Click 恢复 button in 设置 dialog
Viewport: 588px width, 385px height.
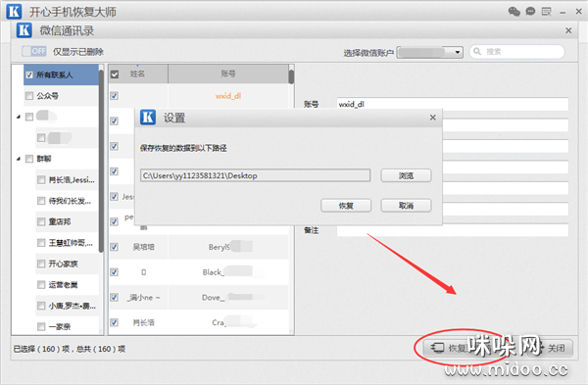coord(346,206)
